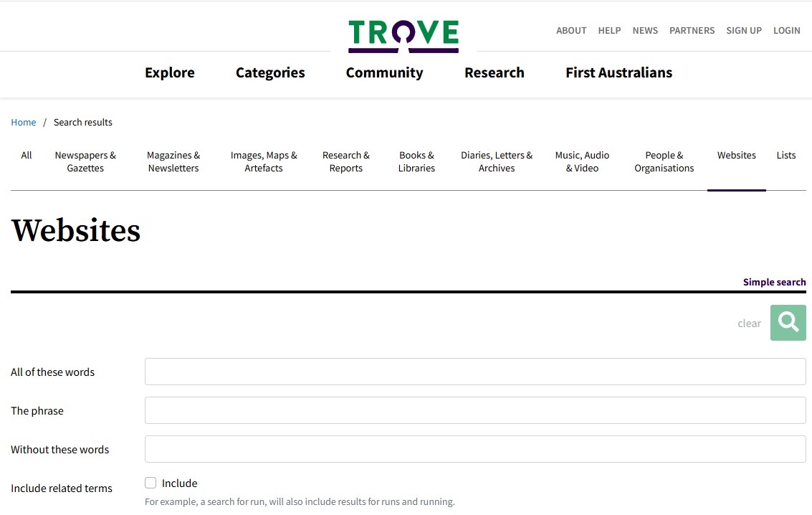Click the search magnifying glass button
This screenshot has width=812, height=515.
(788, 323)
